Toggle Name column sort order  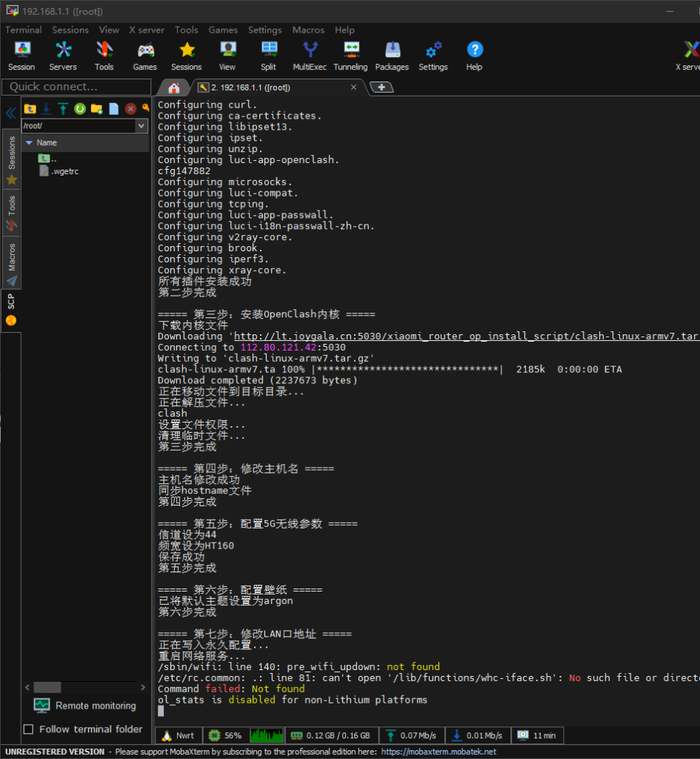(47, 142)
